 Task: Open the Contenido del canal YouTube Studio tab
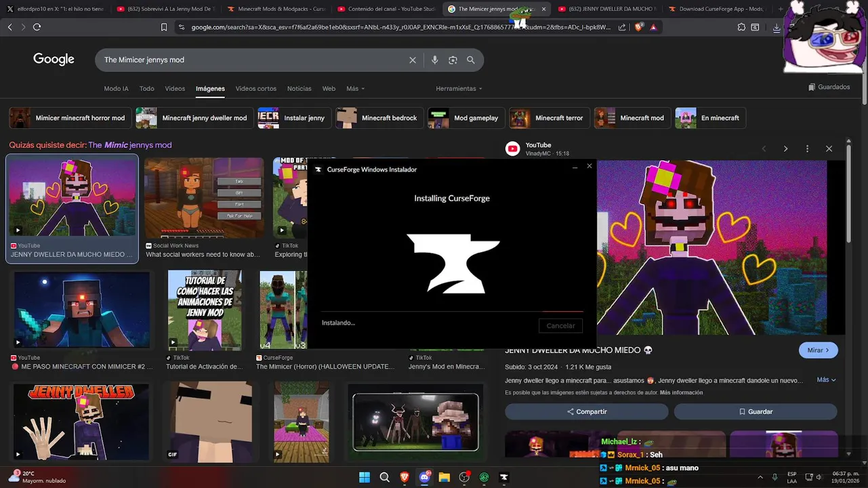(386, 9)
